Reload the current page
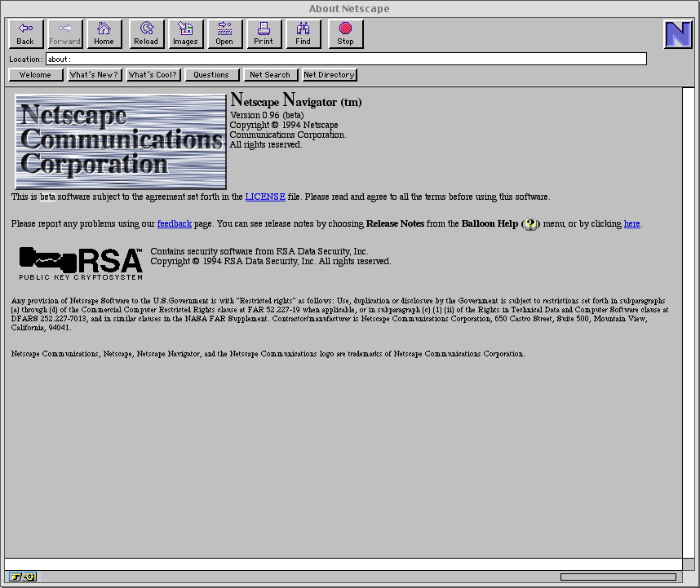 click(146, 34)
